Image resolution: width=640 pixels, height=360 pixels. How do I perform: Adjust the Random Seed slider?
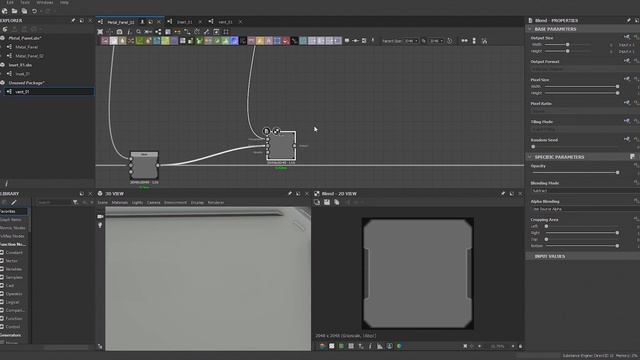(575, 147)
